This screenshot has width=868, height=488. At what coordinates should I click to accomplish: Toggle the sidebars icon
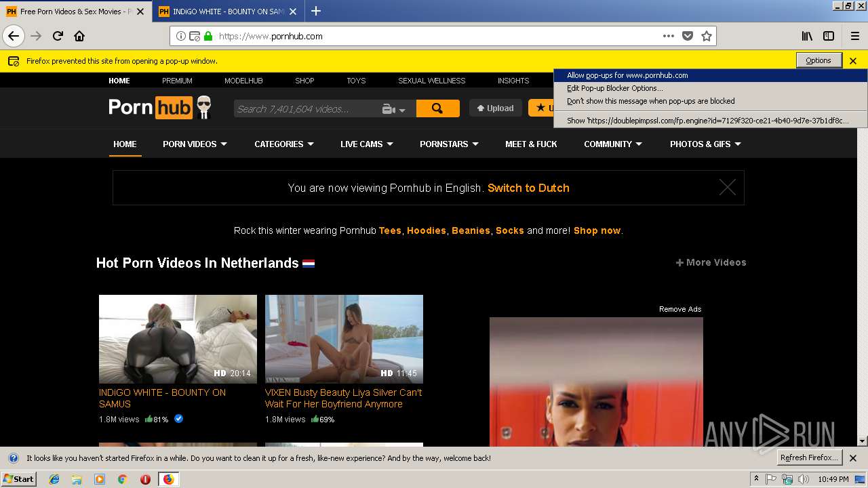[x=829, y=36]
